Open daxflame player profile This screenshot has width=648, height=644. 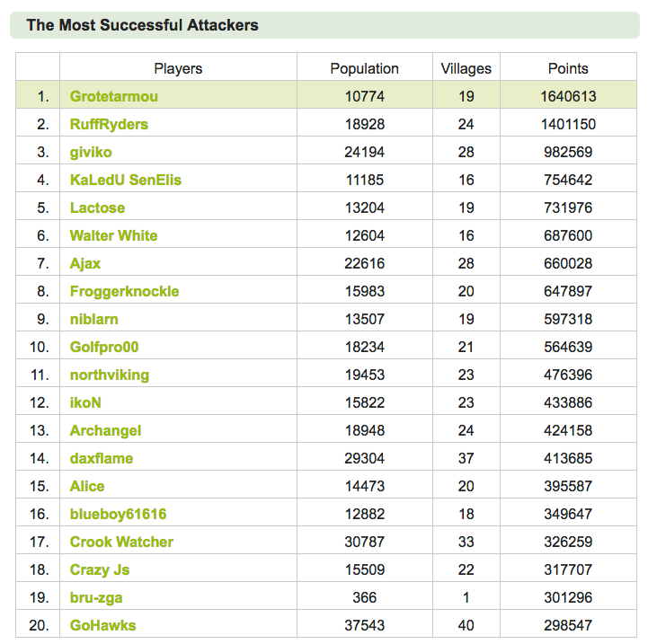click(102, 458)
